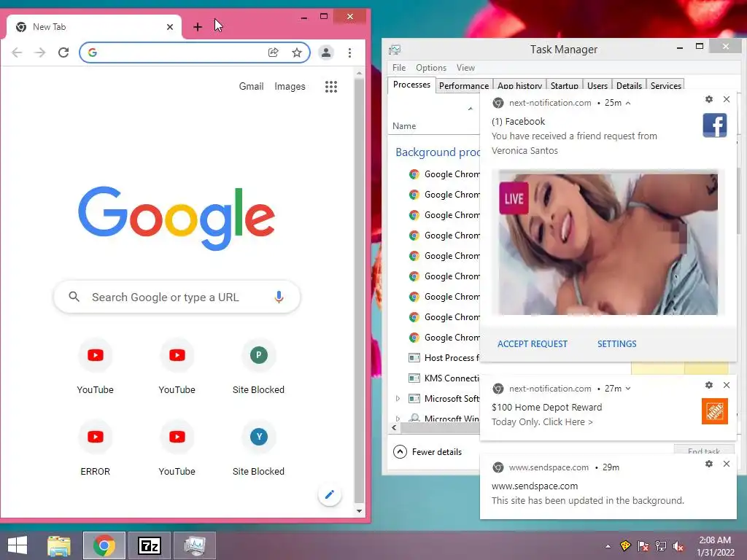This screenshot has width=747, height=560.
Task: Click the Gmail link
Action: click(x=251, y=86)
